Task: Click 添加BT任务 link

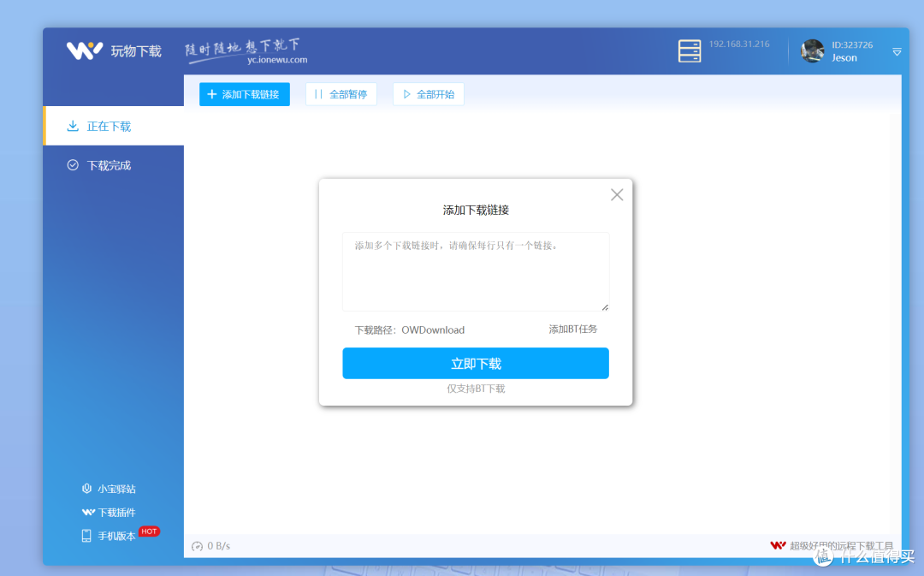Action: 572,329
